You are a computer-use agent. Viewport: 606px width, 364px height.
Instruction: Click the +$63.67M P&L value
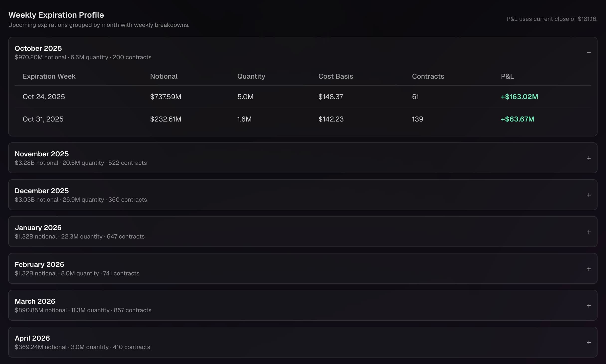[x=517, y=119]
